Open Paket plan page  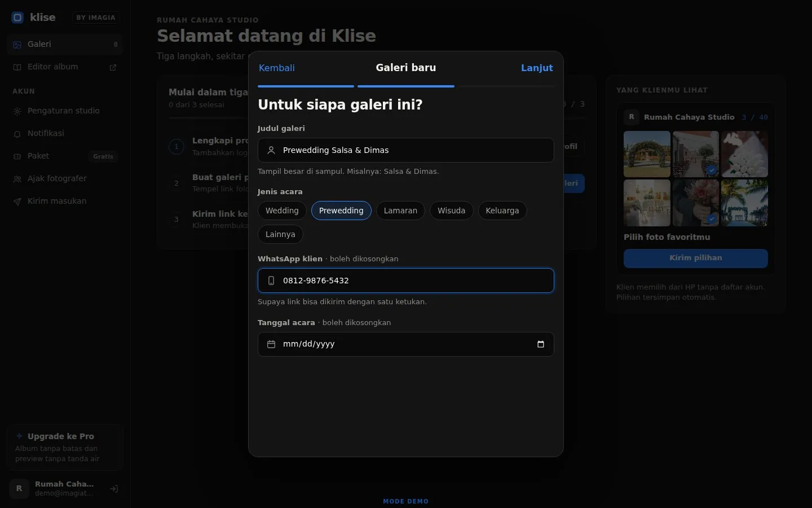tap(65, 156)
